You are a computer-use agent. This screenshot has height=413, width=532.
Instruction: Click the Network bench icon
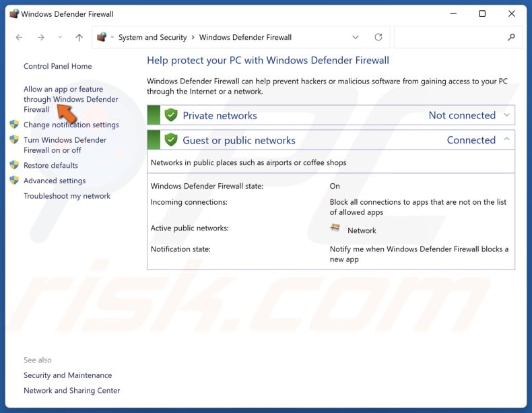tap(335, 227)
